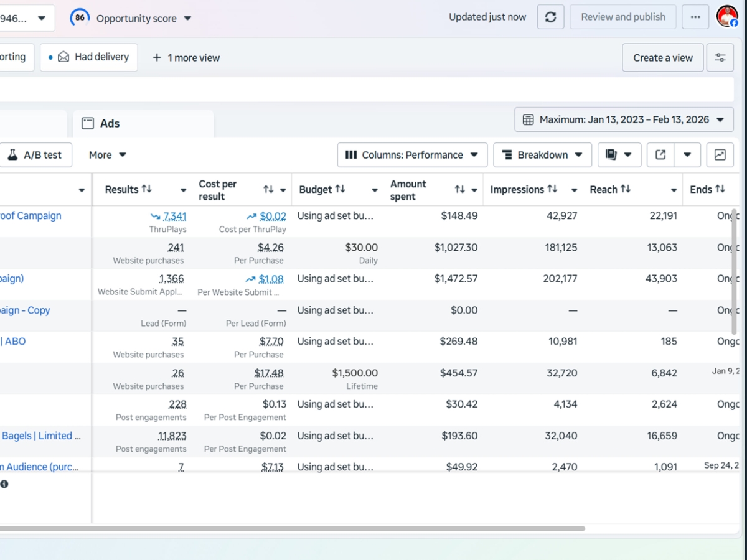This screenshot has height=560, width=747.
Task: Click the Review and publish button
Action: click(x=622, y=17)
